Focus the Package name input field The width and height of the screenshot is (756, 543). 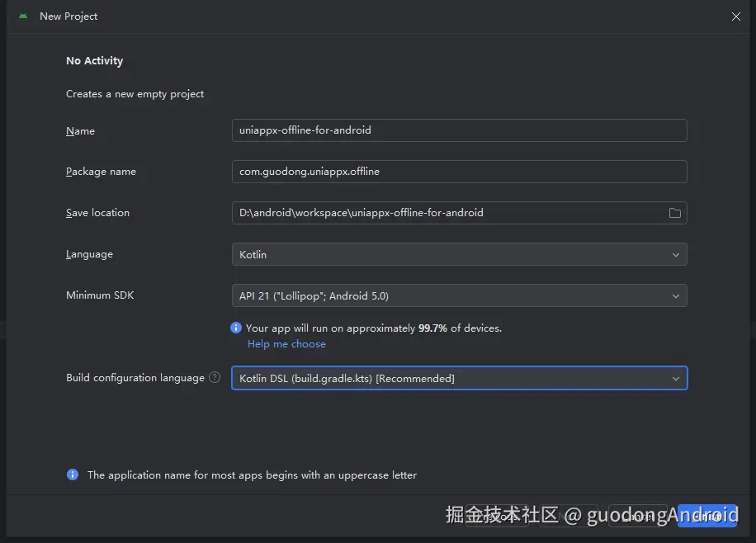click(x=460, y=172)
